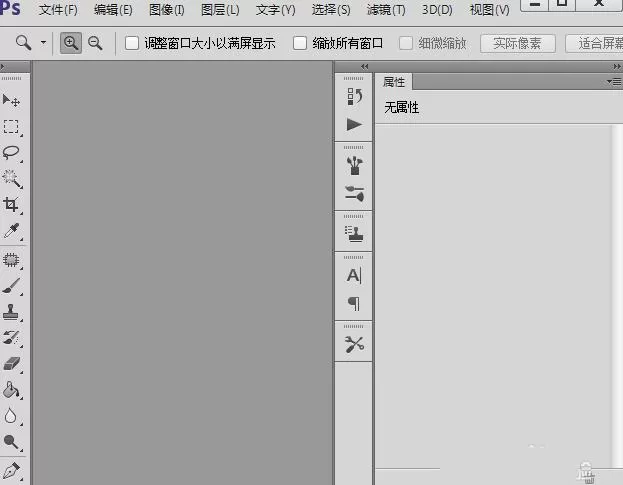The image size is (623, 485).
Task: Open the History panel icon
Action: (x=354, y=97)
